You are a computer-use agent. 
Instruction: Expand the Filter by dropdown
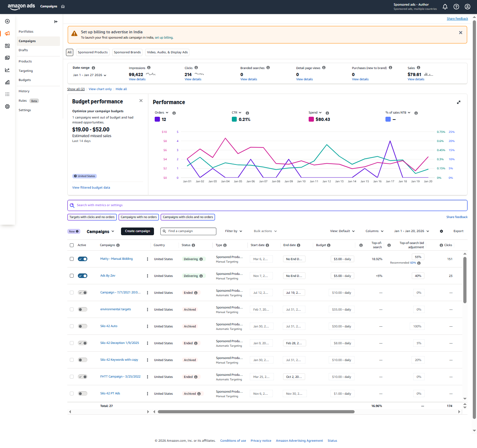[234, 231]
